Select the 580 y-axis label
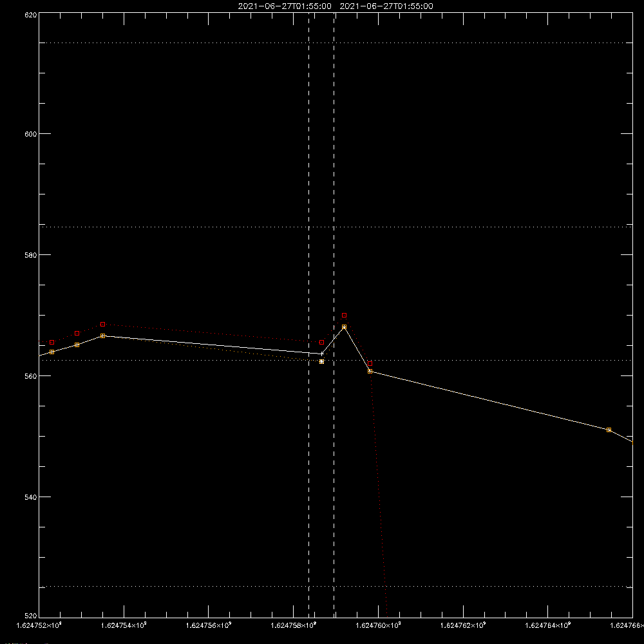The image size is (644, 644). [x=31, y=255]
